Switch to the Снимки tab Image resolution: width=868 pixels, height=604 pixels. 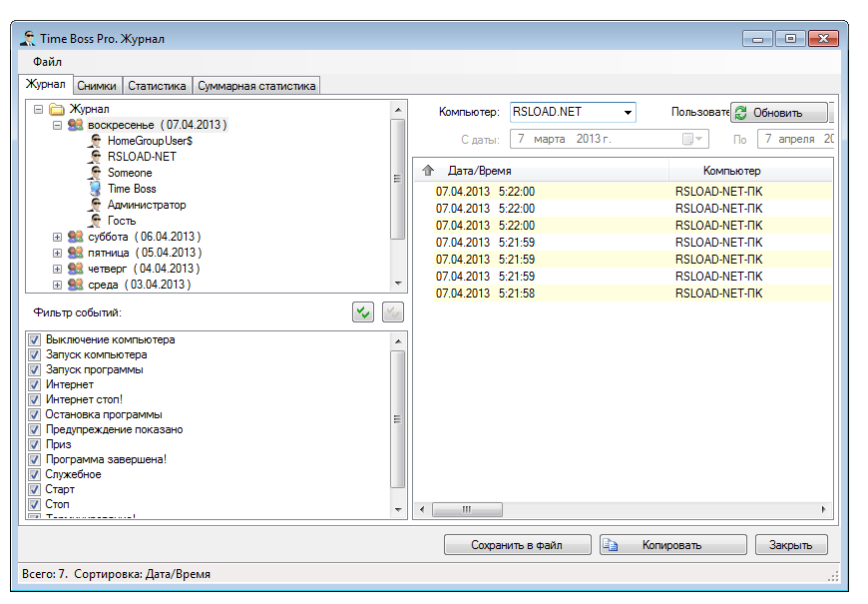(x=96, y=85)
